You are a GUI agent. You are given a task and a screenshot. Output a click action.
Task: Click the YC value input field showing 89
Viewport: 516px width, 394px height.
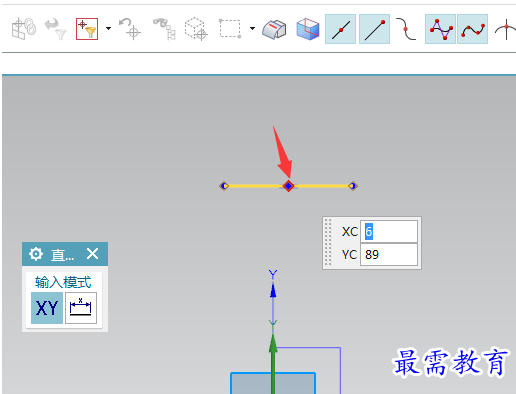point(389,255)
